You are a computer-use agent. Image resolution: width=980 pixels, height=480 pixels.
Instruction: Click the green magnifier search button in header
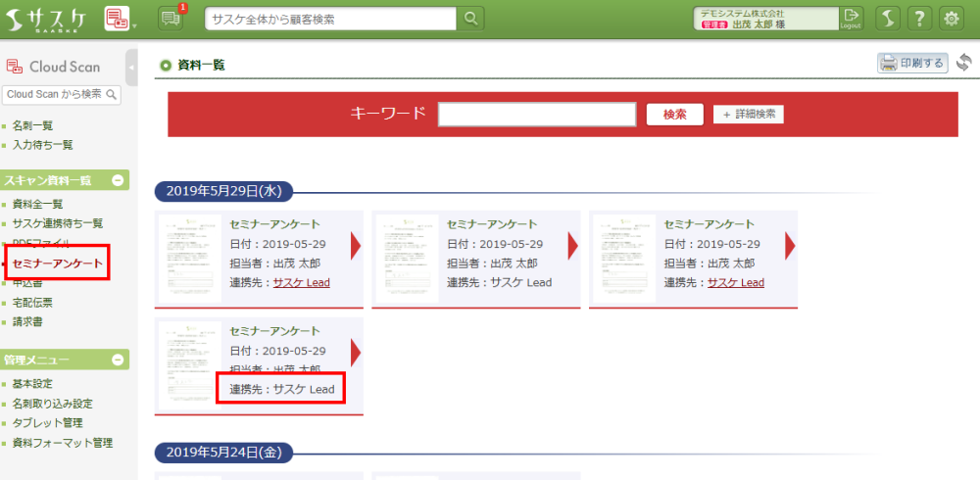[x=471, y=18]
